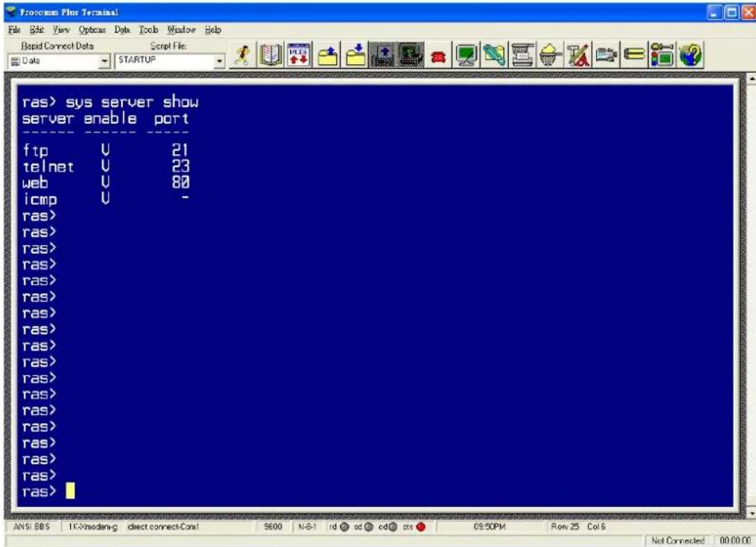756x547 pixels.
Task: Click the running man script icon
Action: tap(243, 55)
